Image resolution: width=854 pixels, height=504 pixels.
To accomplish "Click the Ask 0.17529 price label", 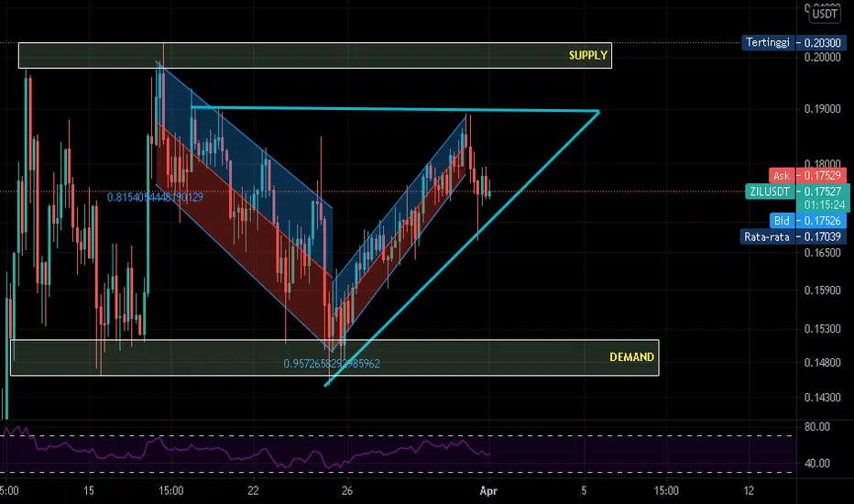I will coord(807,175).
